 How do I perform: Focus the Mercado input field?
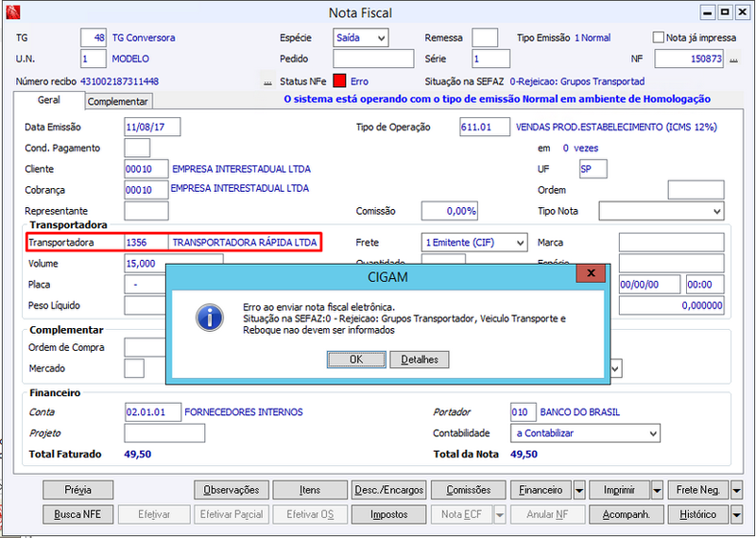[x=134, y=368]
